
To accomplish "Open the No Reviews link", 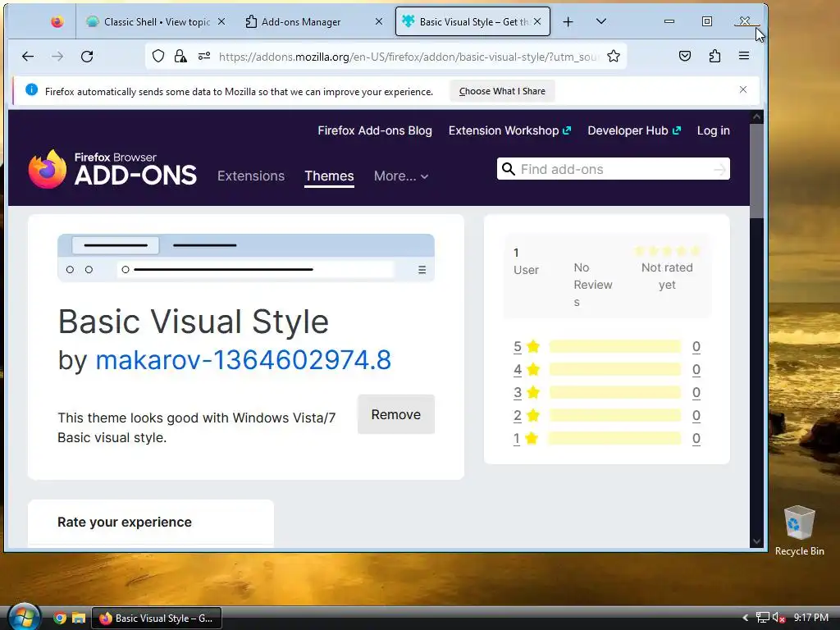I will 592,285.
